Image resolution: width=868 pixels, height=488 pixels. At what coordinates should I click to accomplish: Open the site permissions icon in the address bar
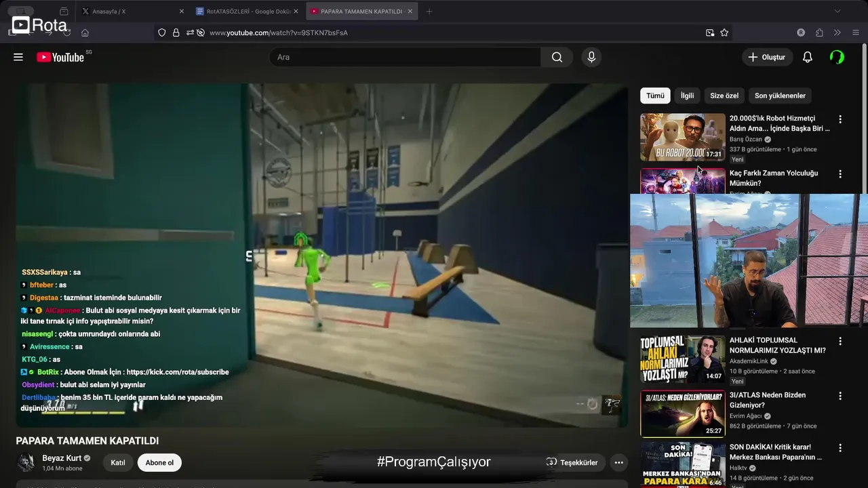pyautogui.click(x=190, y=33)
